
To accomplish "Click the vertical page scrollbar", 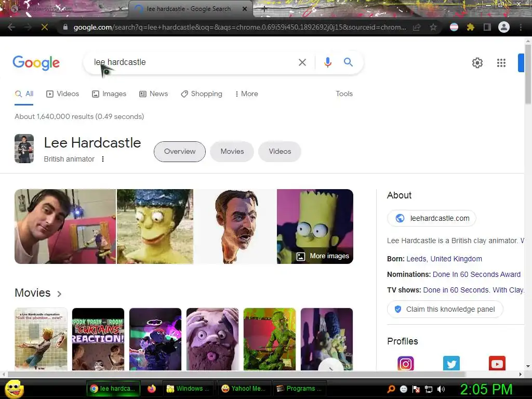I will pos(528,75).
